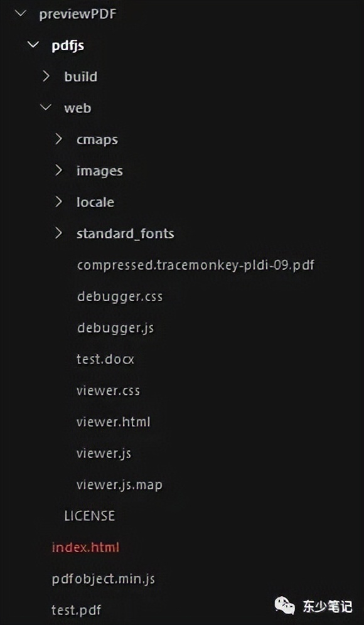Select pdfobject.min.js file
364x625 pixels.
(104, 579)
